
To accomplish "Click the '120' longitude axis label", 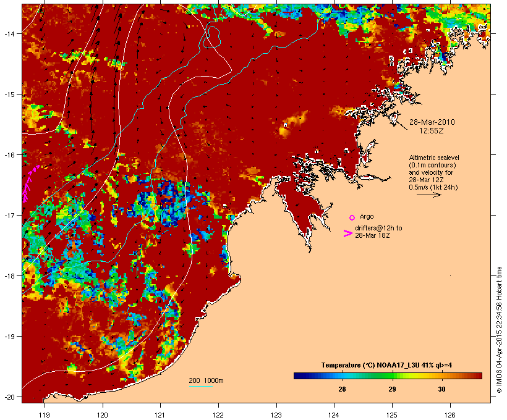I will (x=103, y=415).
